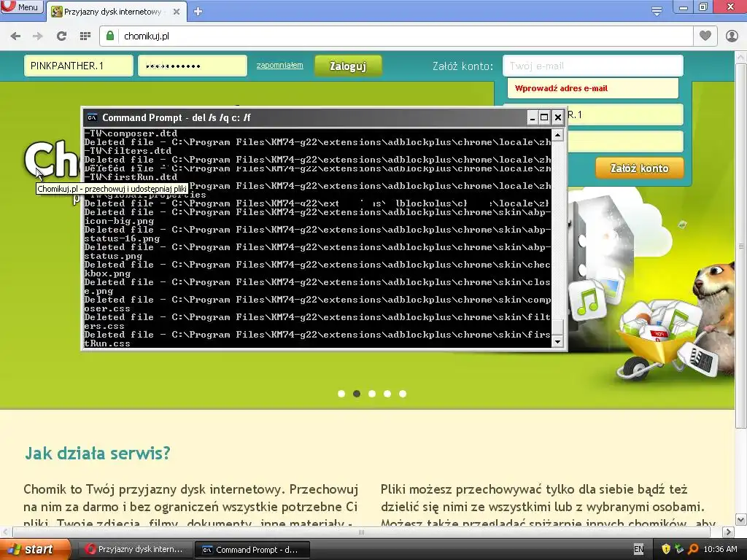Click the 10:36 AM clock
Screen dimensions: 747x560
[x=720, y=550]
